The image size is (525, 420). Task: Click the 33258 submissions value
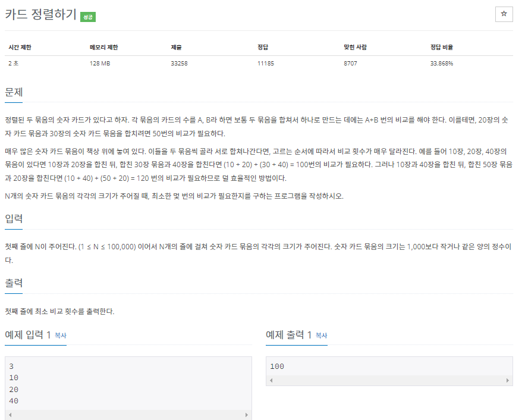(179, 63)
